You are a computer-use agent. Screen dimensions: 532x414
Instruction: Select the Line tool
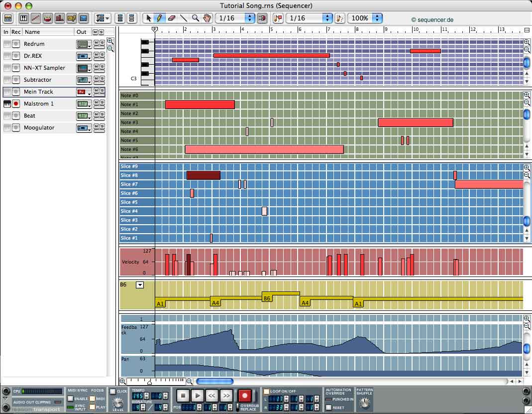pos(183,18)
